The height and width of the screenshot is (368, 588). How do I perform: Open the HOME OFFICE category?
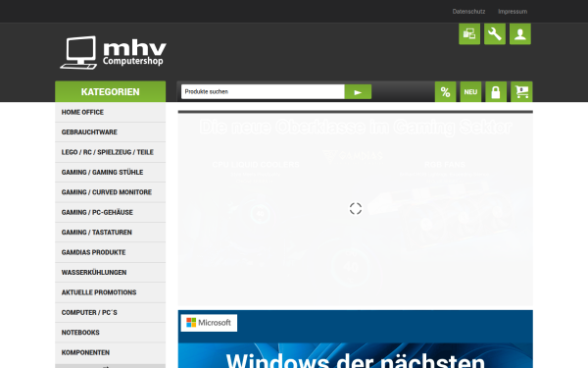[x=110, y=112]
